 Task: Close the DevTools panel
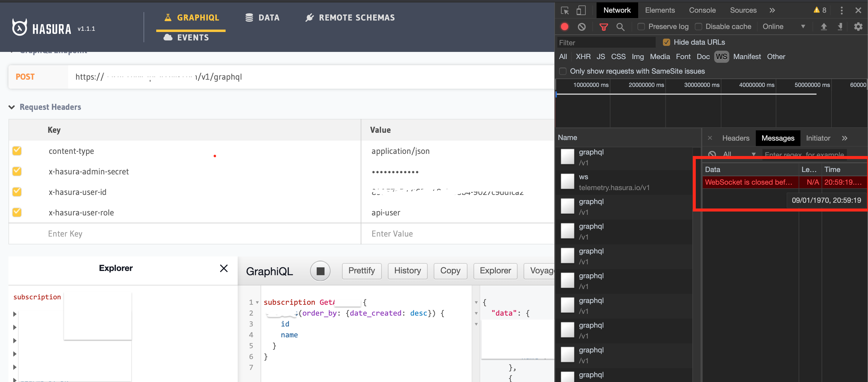click(x=858, y=11)
